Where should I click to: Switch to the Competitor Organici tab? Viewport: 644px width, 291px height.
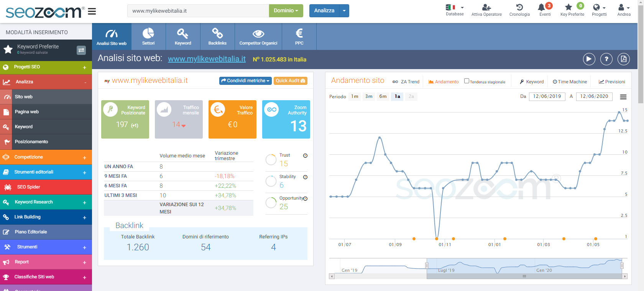tap(258, 36)
